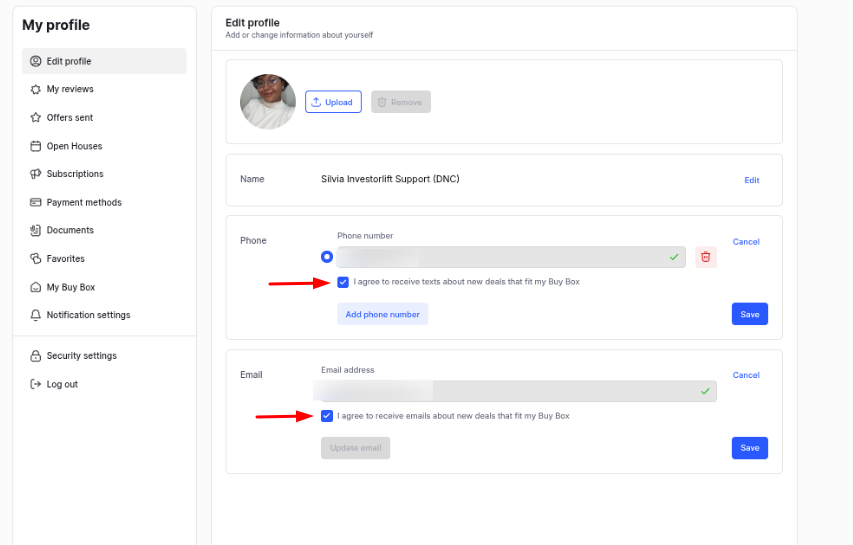The width and height of the screenshot is (853, 545).
Task: Click the Open Houses calendar icon
Action: click(35, 146)
